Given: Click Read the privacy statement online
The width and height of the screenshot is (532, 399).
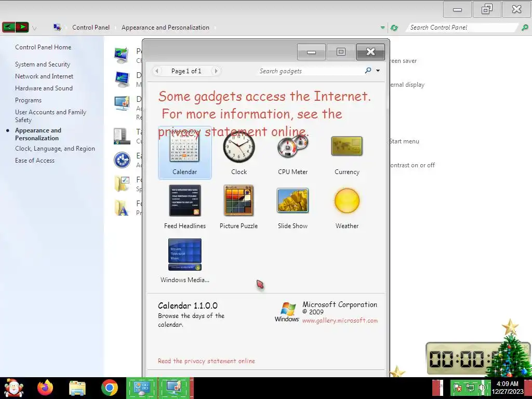Looking at the screenshot, I should pos(206,361).
